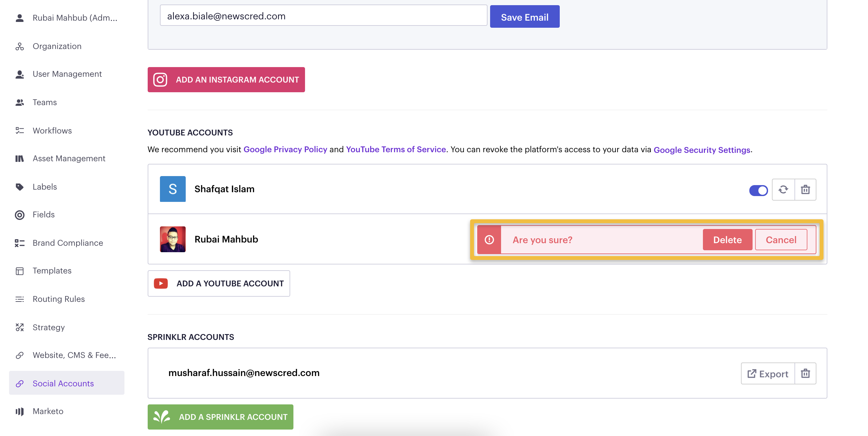868x436 pixels.
Task: Select Labels in the sidebar
Action: [67, 187]
